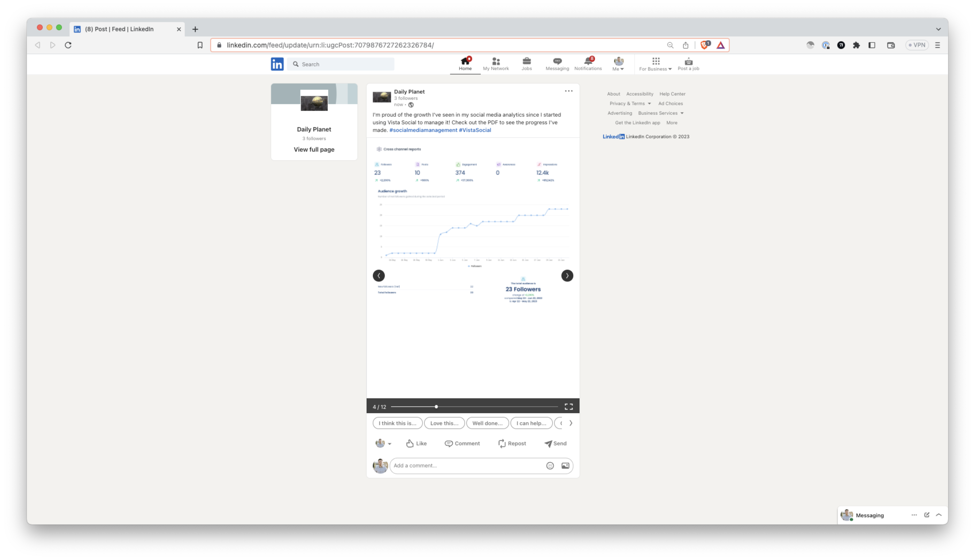Open the LinkedIn logo home link

(277, 64)
